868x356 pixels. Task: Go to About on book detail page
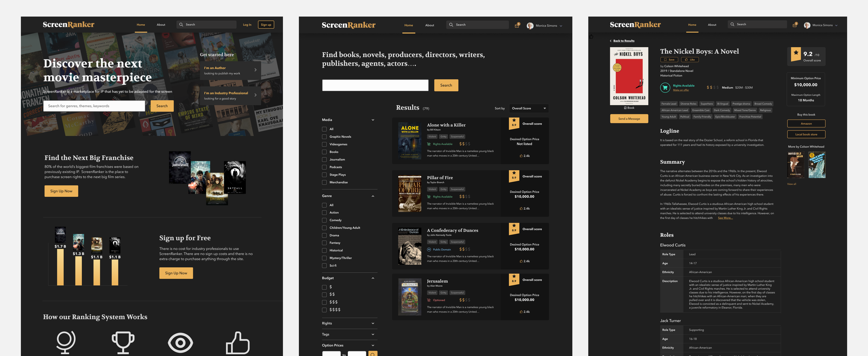tap(712, 25)
